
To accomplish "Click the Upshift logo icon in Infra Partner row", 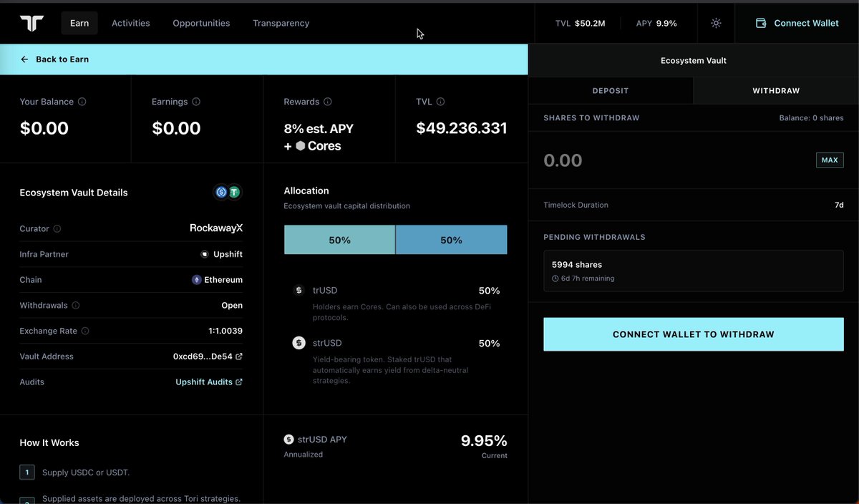I will (x=205, y=254).
